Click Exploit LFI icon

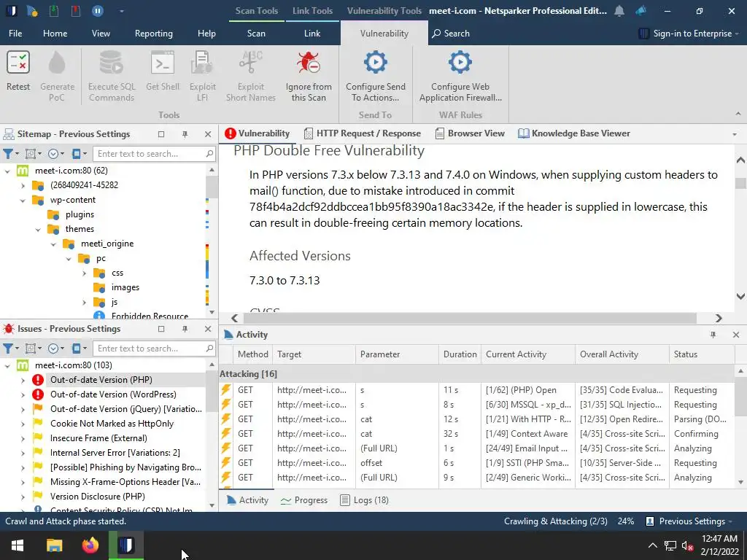tap(202, 63)
